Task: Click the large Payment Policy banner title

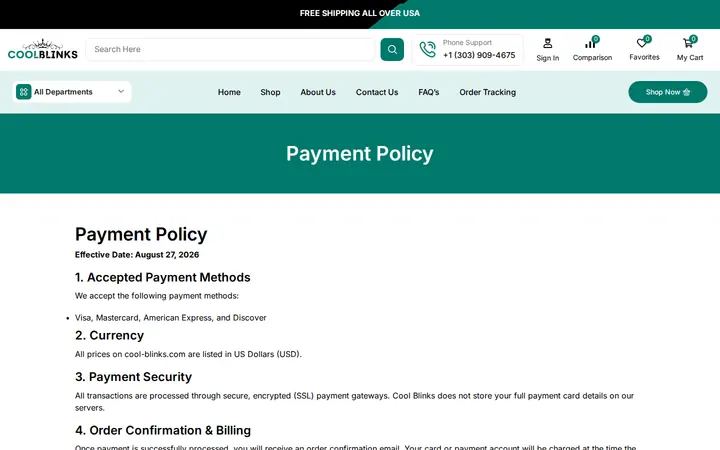Action: 360,153
